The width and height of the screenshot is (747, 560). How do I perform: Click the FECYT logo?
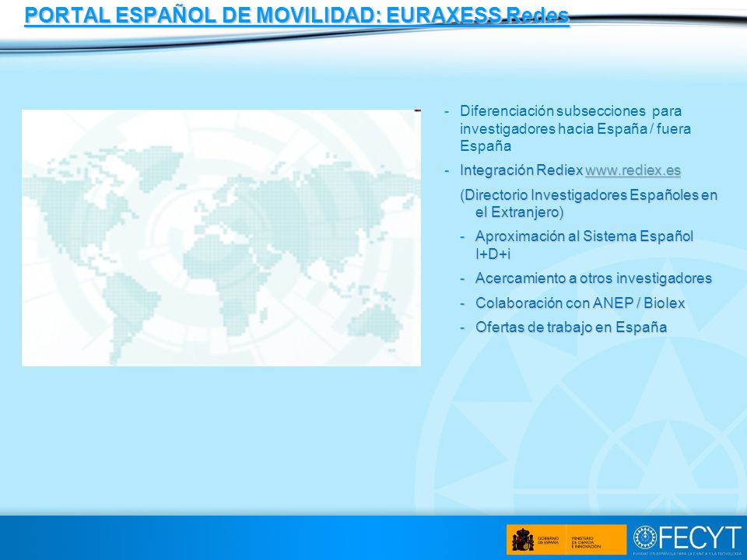pos(687,540)
